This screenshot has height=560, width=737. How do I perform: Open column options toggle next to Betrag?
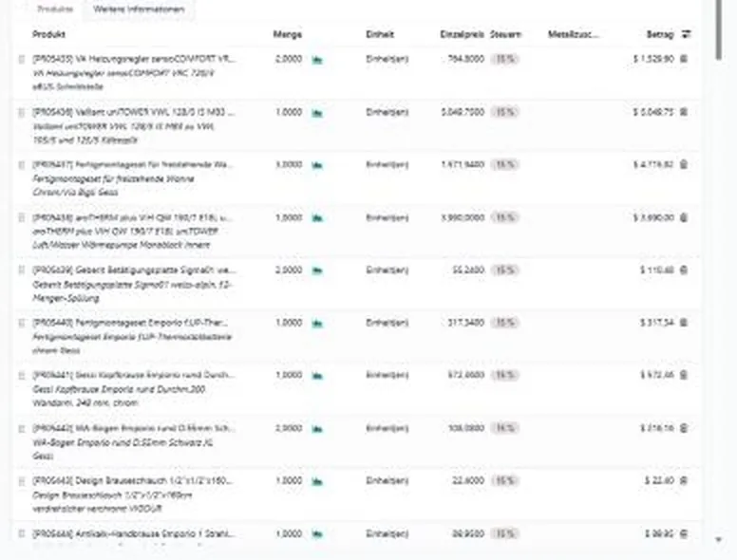[x=687, y=34]
